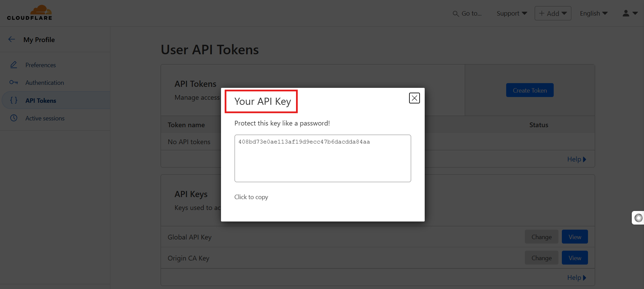Open the user account profile menu
The image size is (644, 289).
(x=630, y=13)
